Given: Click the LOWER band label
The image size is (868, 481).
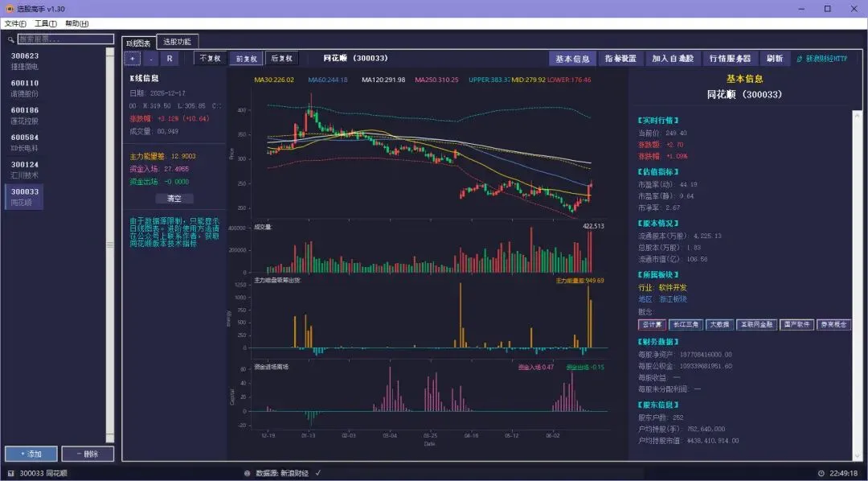Looking at the screenshot, I should click(569, 80).
